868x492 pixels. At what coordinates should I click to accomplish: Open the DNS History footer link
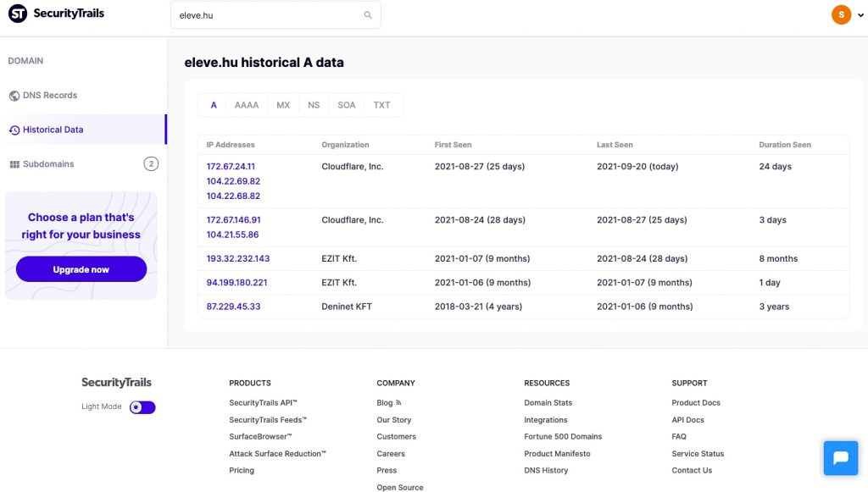546,471
